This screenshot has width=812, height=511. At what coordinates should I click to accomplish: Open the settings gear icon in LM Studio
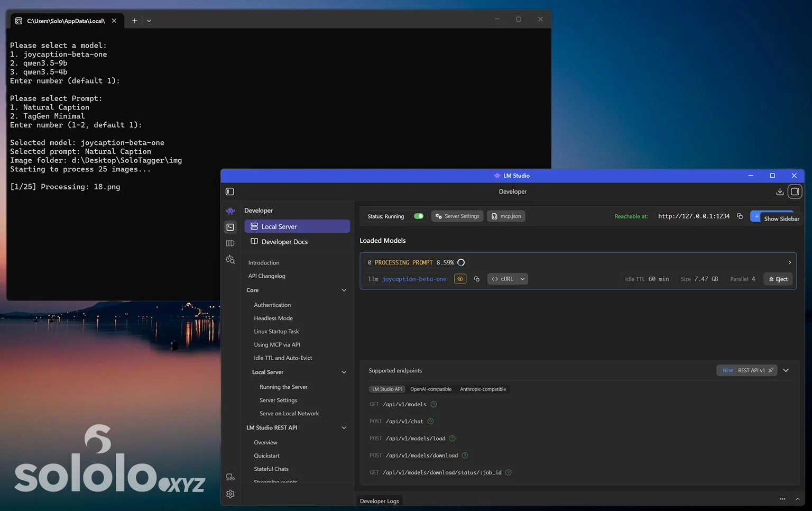click(230, 494)
